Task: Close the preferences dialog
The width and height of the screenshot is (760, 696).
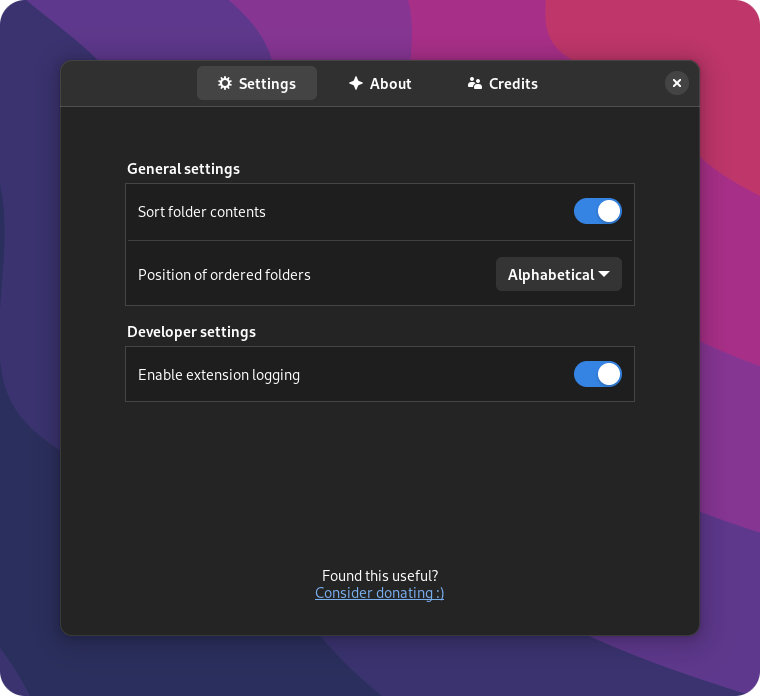Action: 677,83
